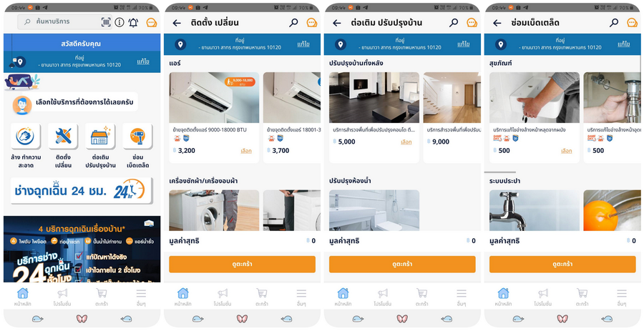Open อื่นๆ menu tab on ซ่อมเบ็ดเตล็ด screen
Image resolution: width=644 pixels, height=331 pixels.
[x=621, y=298]
